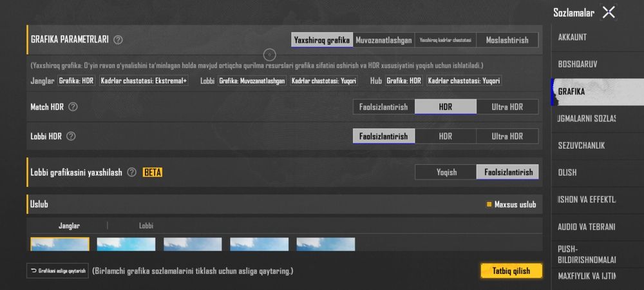Select the fifth style thumbnail
The height and width of the screenshot is (290, 644).
[326, 244]
